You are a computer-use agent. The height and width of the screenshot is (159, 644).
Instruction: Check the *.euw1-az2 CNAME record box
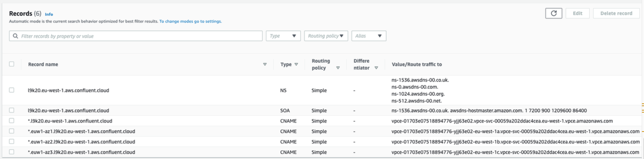coord(12,141)
